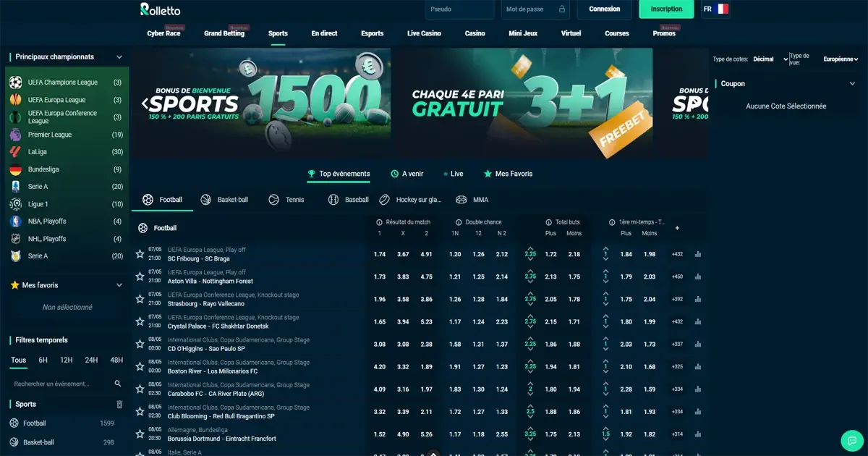Open the Type de cotes Décimal dropdown
Image resolution: width=868 pixels, height=456 pixels.
pos(770,59)
